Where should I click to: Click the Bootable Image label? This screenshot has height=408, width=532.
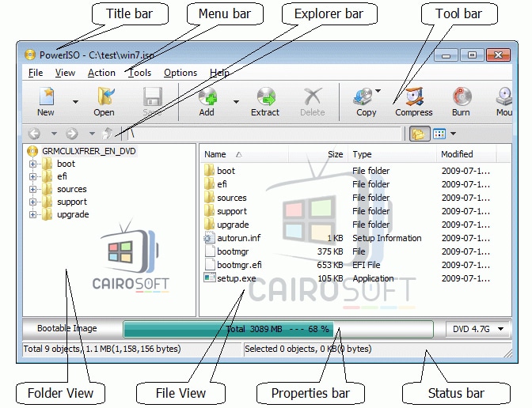coord(66,328)
